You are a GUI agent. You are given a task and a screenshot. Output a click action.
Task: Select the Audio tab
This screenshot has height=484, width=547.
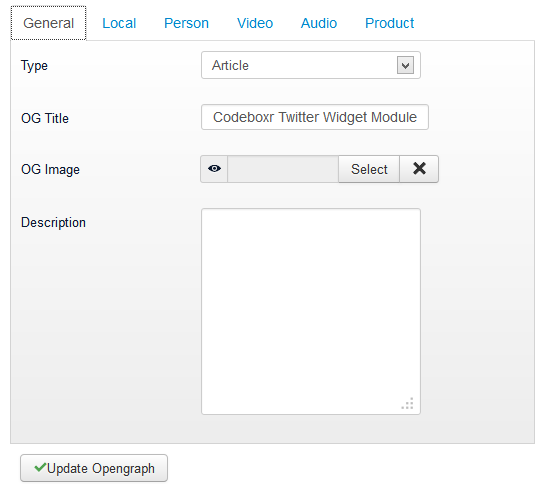[319, 23]
